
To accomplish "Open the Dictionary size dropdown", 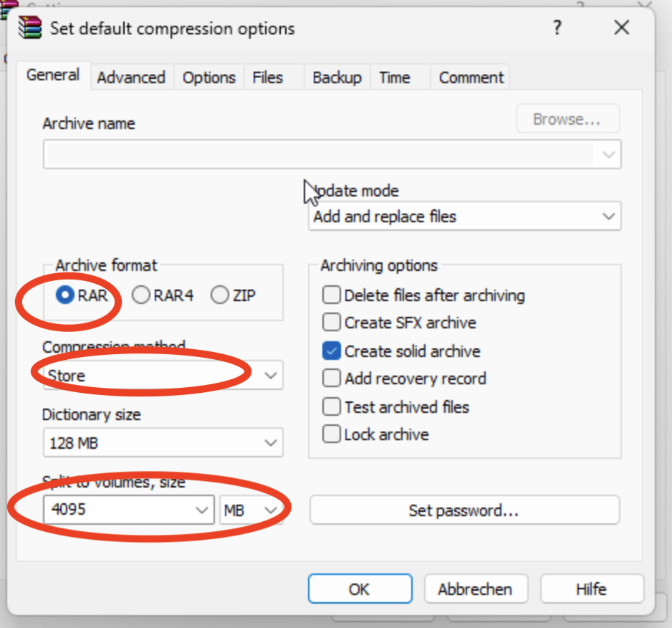I will (x=163, y=442).
